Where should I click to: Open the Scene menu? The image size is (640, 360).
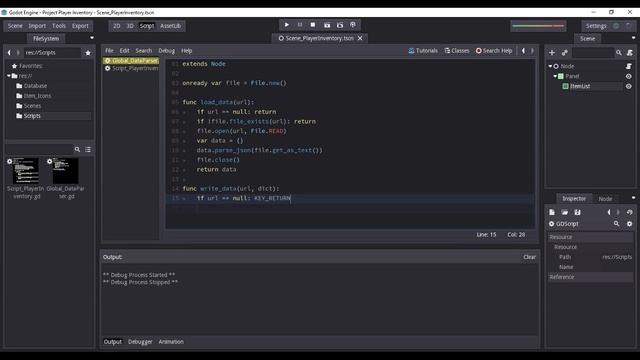(15, 26)
